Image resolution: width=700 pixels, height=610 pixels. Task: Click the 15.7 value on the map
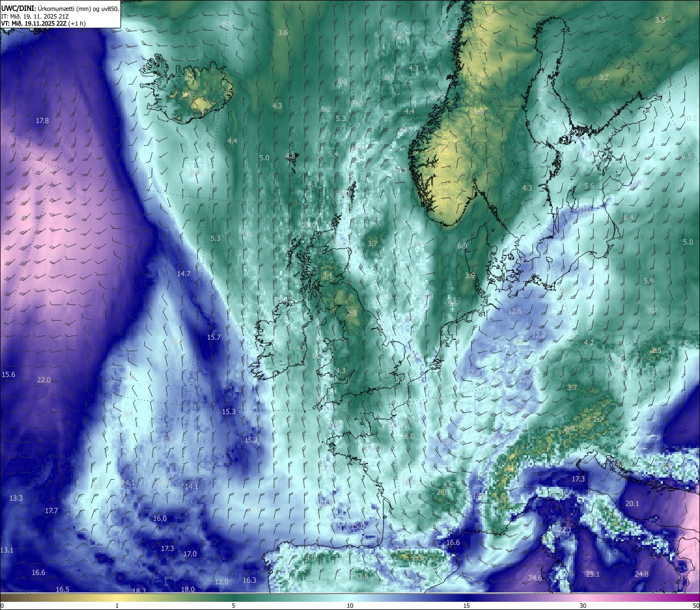214,338
